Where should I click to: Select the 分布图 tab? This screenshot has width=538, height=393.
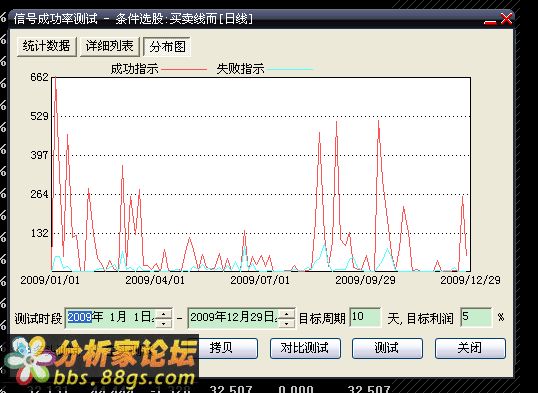[x=167, y=46]
